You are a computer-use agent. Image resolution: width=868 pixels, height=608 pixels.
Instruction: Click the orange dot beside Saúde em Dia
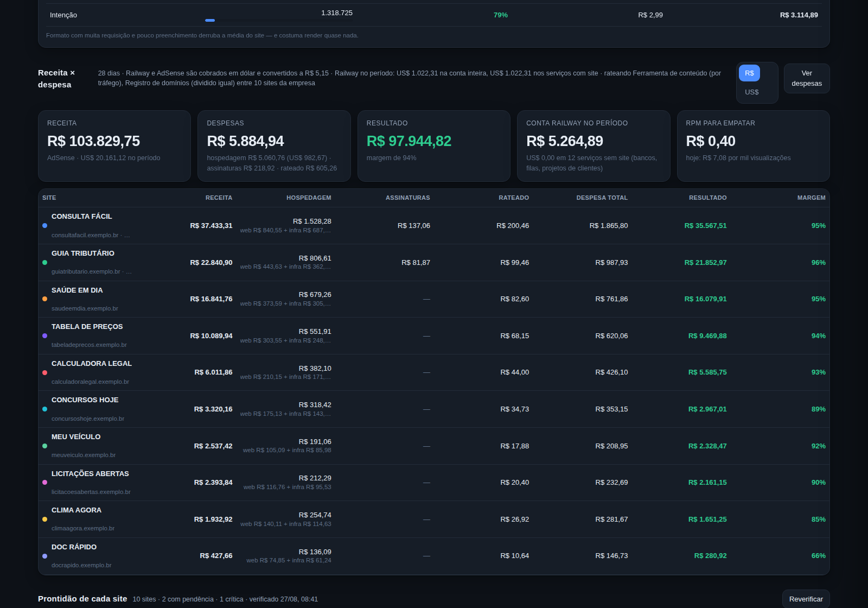tap(44, 299)
